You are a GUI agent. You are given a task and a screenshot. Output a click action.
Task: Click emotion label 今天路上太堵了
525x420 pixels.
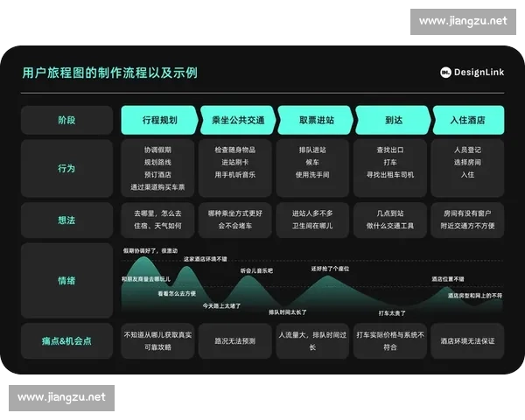point(221,305)
